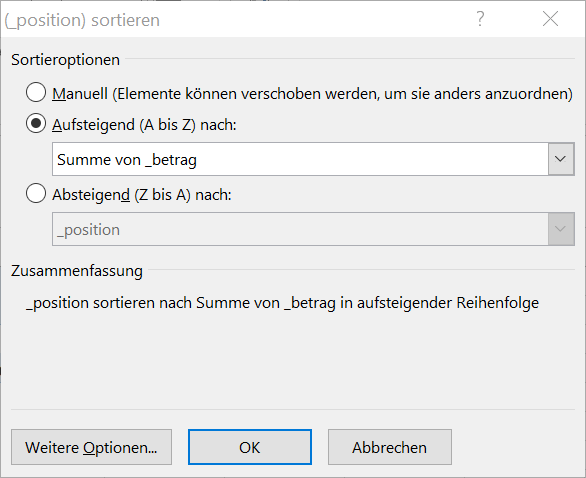Cancel with the Abbrechen button

pyautogui.click(x=389, y=447)
